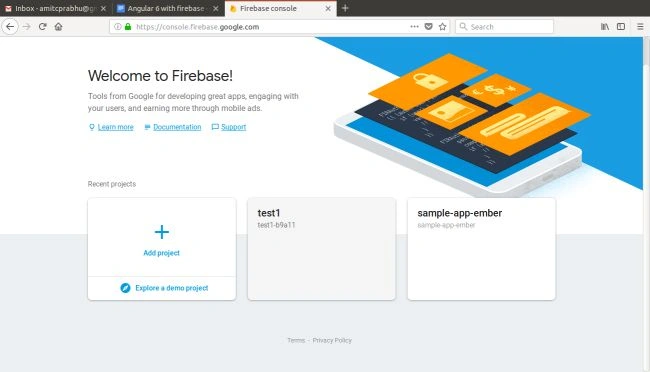Switch to the Angular 6 with firebase tab
The image size is (650, 372).
tap(168, 8)
